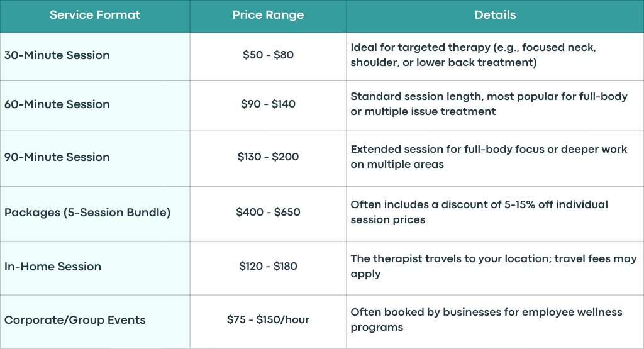Click the employee wellness programs details text
644x349 pixels.
point(486,320)
